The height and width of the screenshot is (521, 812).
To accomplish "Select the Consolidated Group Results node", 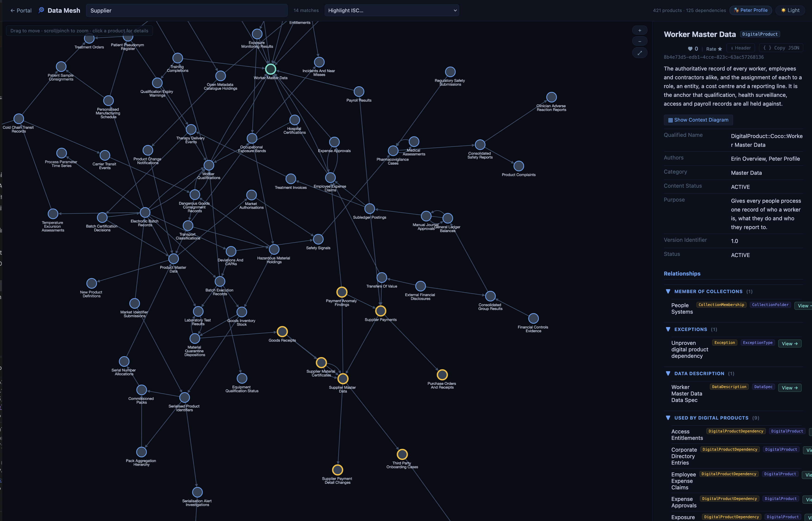I will 490,296.
